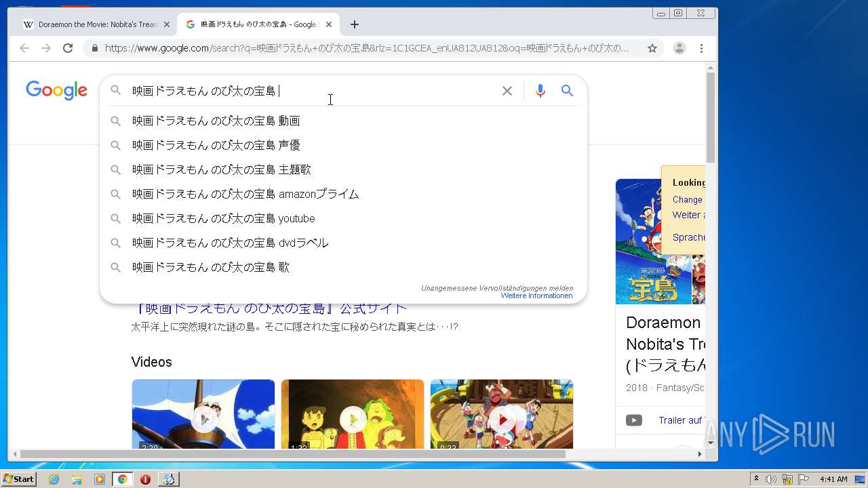Click the Google logo
The height and width of the screenshot is (488, 868).
(x=57, y=90)
